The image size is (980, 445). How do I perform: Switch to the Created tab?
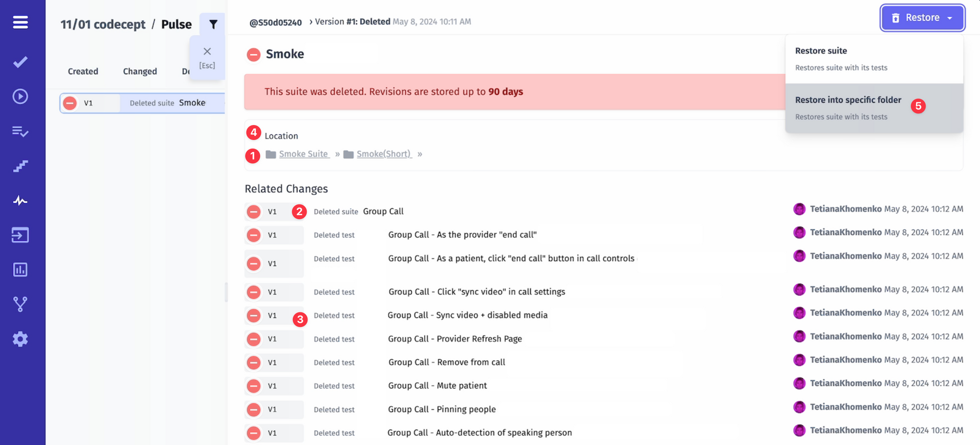[x=83, y=72]
